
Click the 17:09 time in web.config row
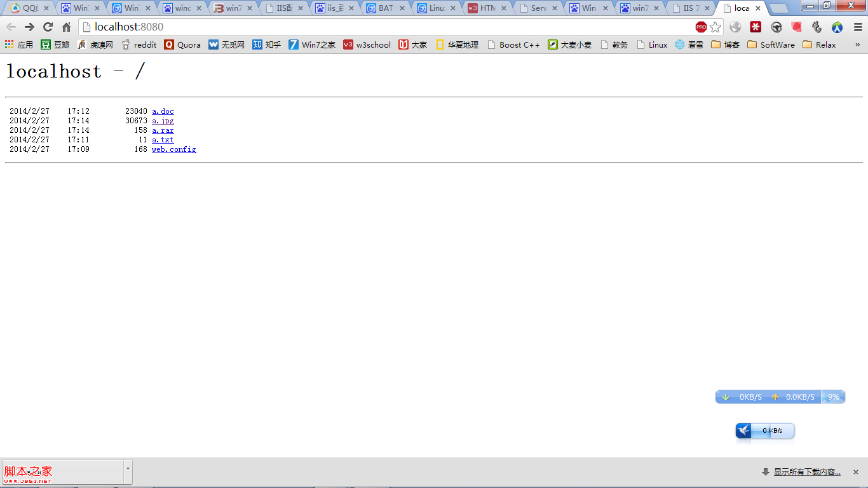tap(79, 149)
